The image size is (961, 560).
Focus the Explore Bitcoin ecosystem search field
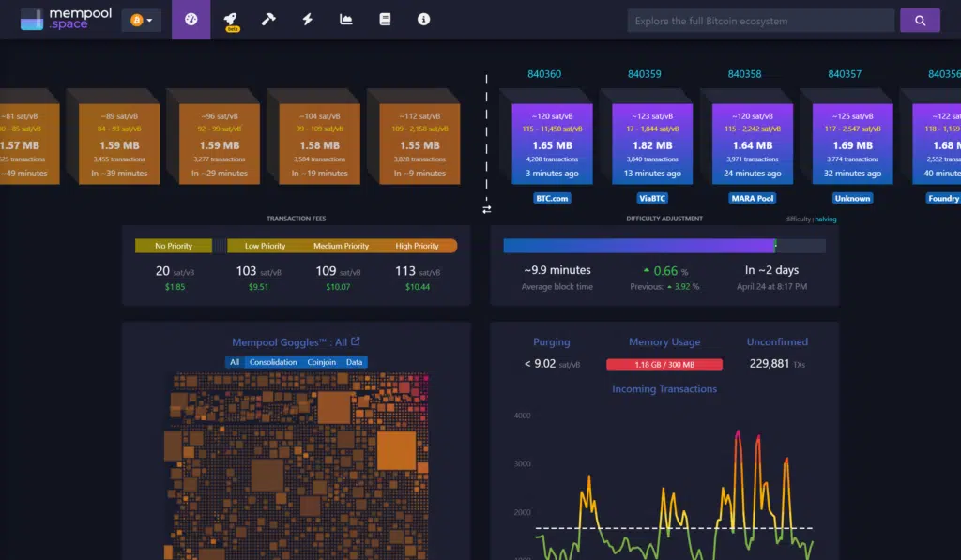(760, 21)
